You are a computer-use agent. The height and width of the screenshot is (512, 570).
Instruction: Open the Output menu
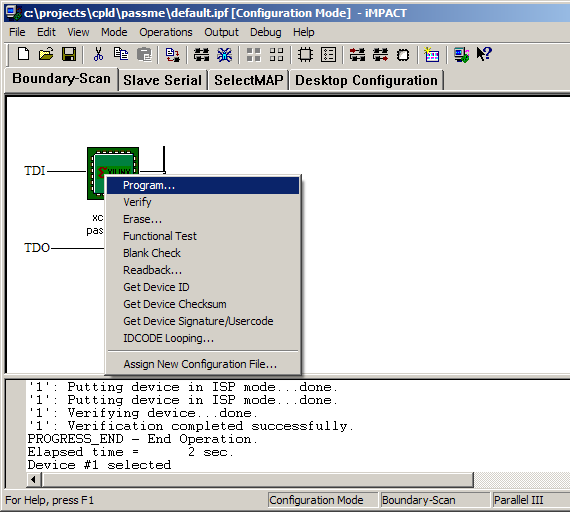pos(221,32)
